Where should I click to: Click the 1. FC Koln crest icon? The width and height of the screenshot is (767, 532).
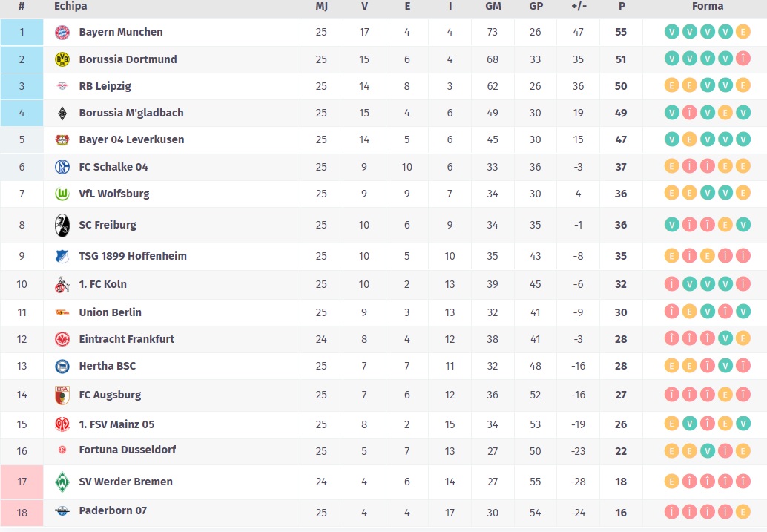pyautogui.click(x=62, y=284)
